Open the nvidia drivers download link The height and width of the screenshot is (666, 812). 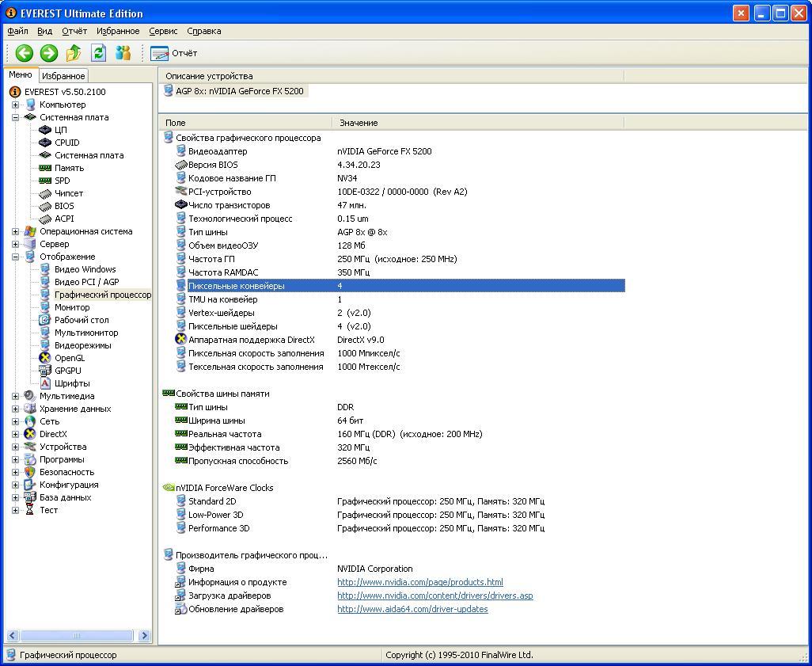434,595
